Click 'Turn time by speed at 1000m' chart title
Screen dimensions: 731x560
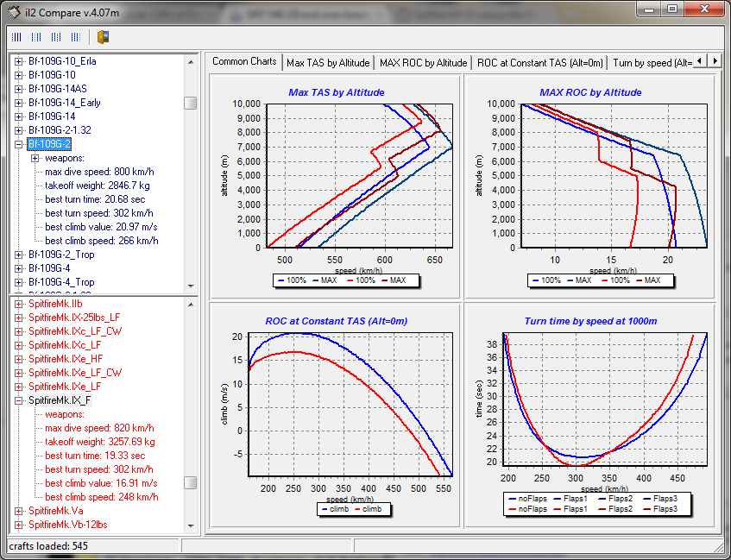point(590,321)
